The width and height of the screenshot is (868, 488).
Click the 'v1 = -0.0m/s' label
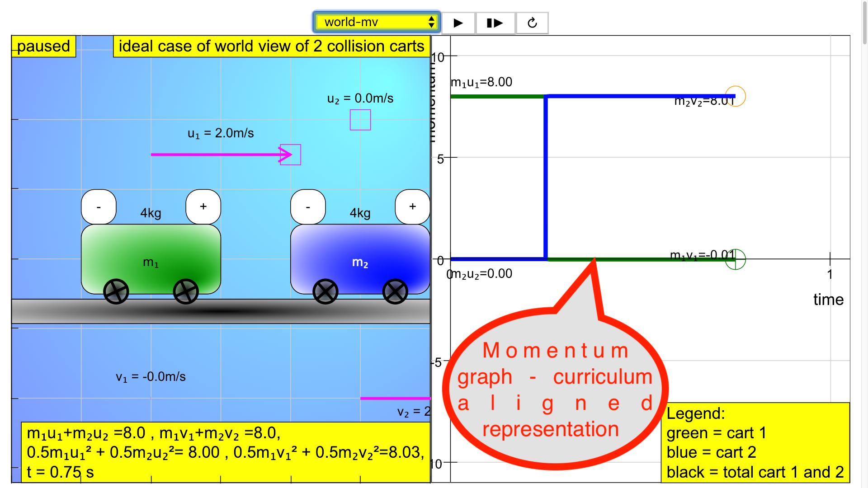151,377
